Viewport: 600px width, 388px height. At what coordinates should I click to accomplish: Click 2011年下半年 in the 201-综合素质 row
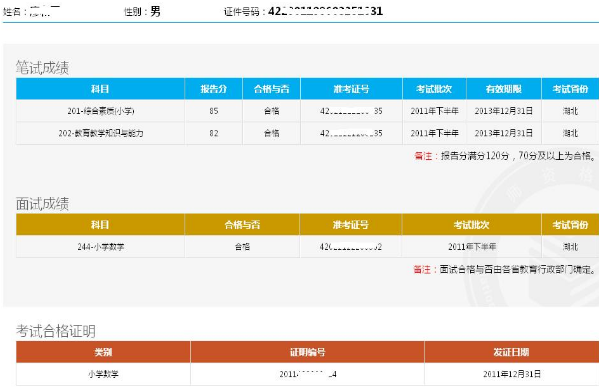pyautogui.click(x=434, y=111)
